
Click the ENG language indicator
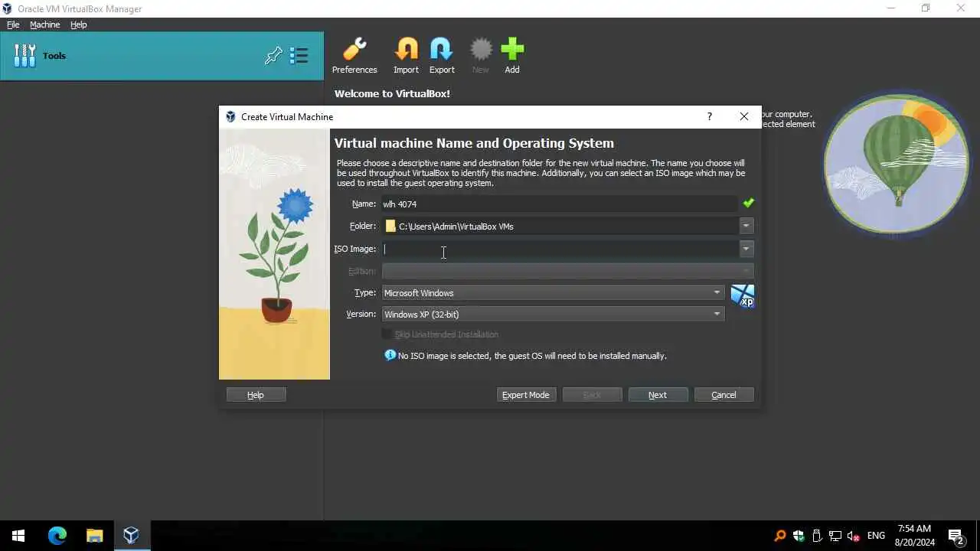coord(876,536)
